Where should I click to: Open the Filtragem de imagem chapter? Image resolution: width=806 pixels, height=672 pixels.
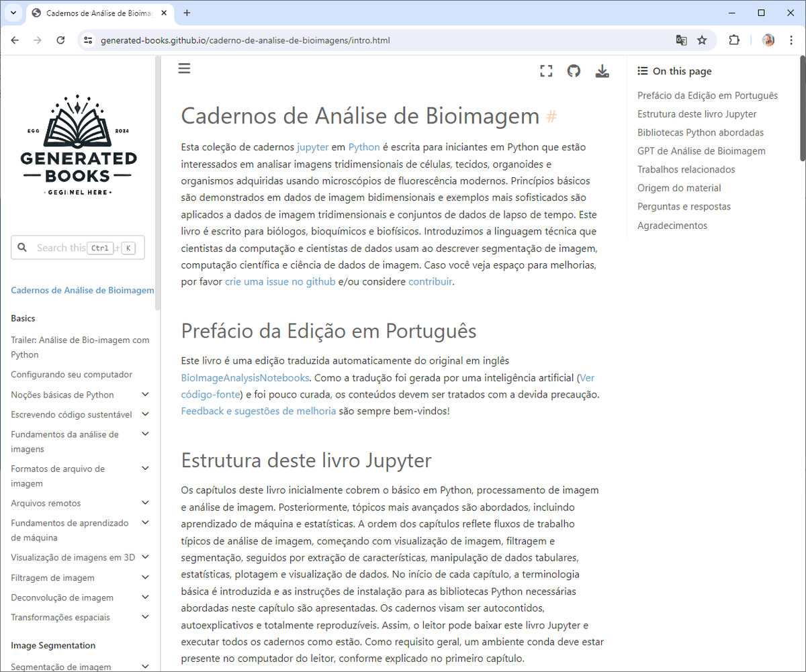click(52, 577)
